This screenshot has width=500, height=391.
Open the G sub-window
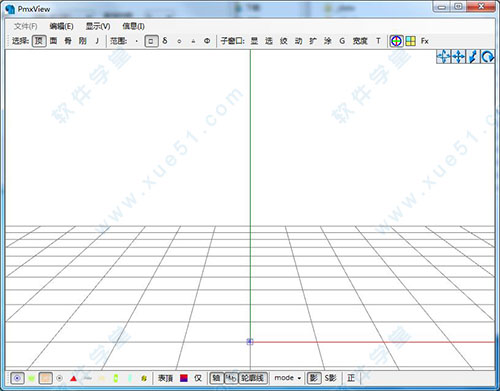[x=342, y=41]
